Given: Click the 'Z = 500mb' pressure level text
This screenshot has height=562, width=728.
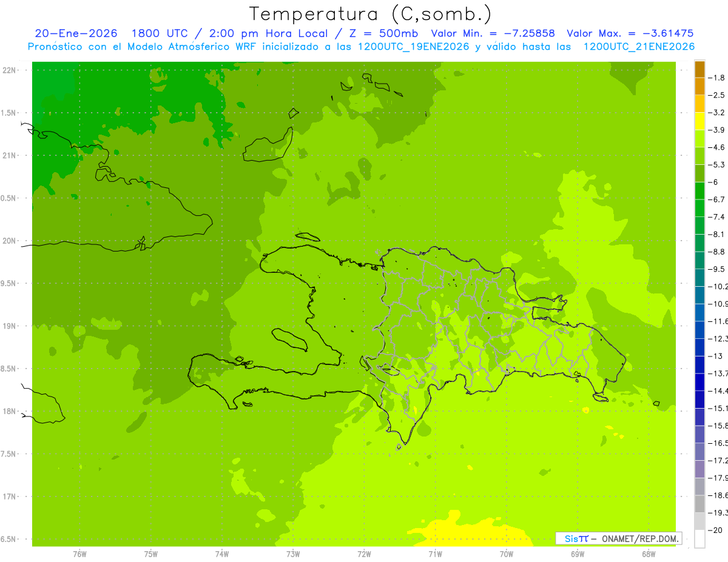Looking at the screenshot, I should pyautogui.click(x=380, y=33).
